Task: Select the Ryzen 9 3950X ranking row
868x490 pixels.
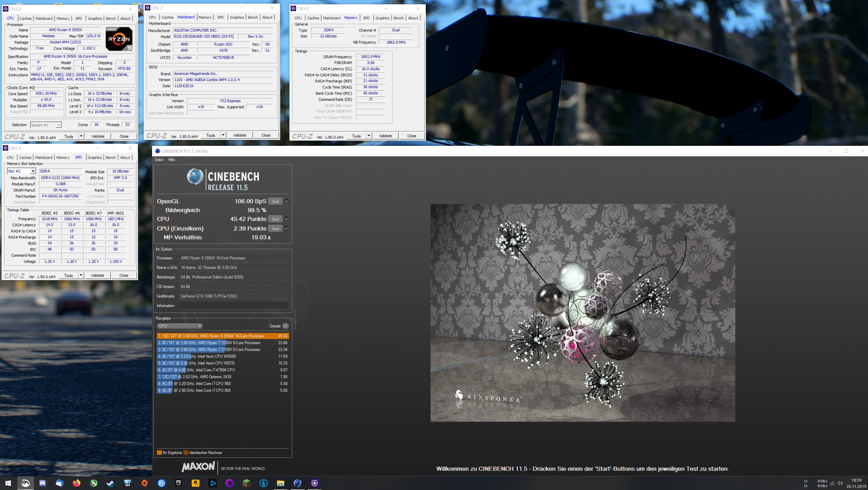Action: 223,336
